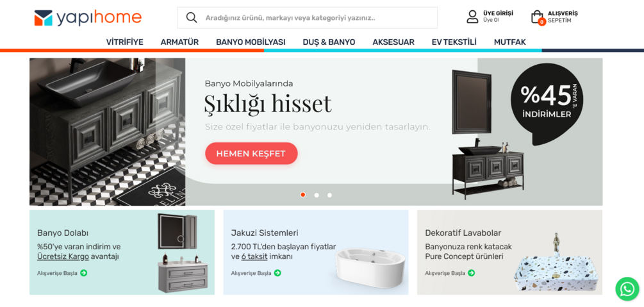The width and height of the screenshot is (644, 307).
Task: Expand the MUTFAK category
Action: click(509, 42)
